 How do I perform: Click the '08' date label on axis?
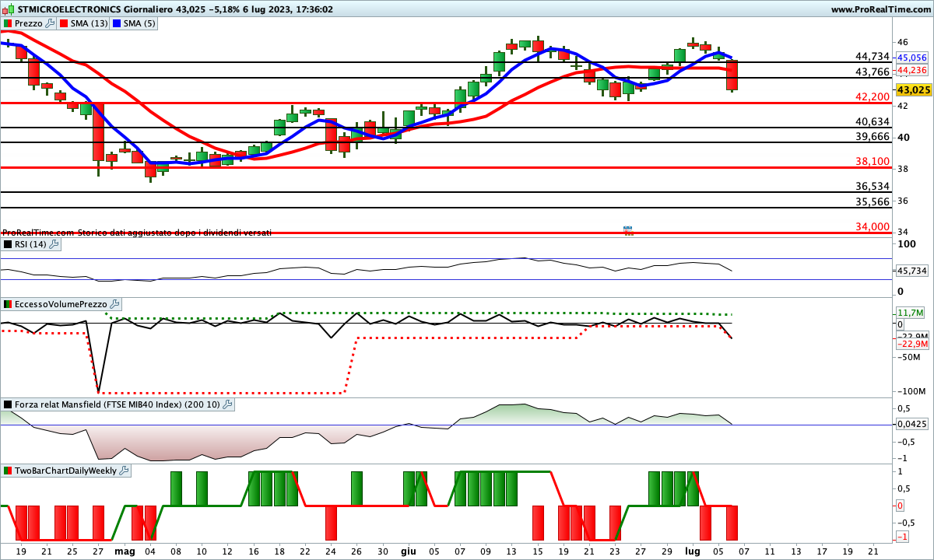(x=176, y=551)
